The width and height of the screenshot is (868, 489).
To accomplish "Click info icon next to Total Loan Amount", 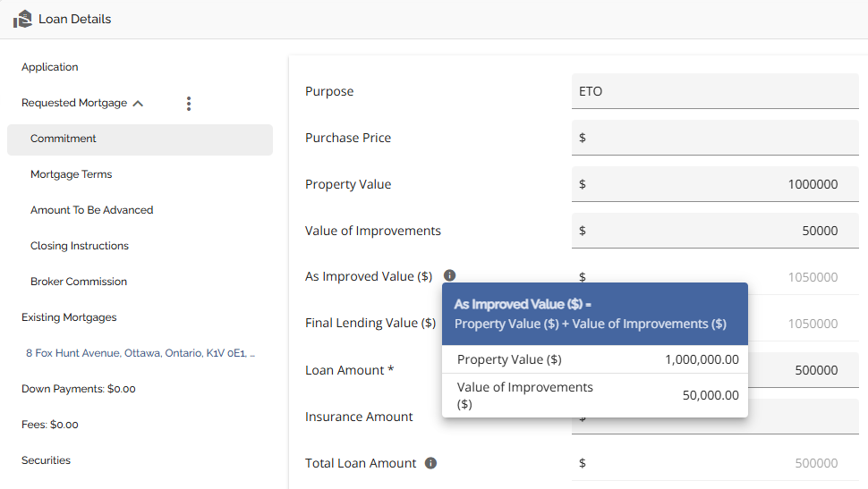I will (430, 463).
